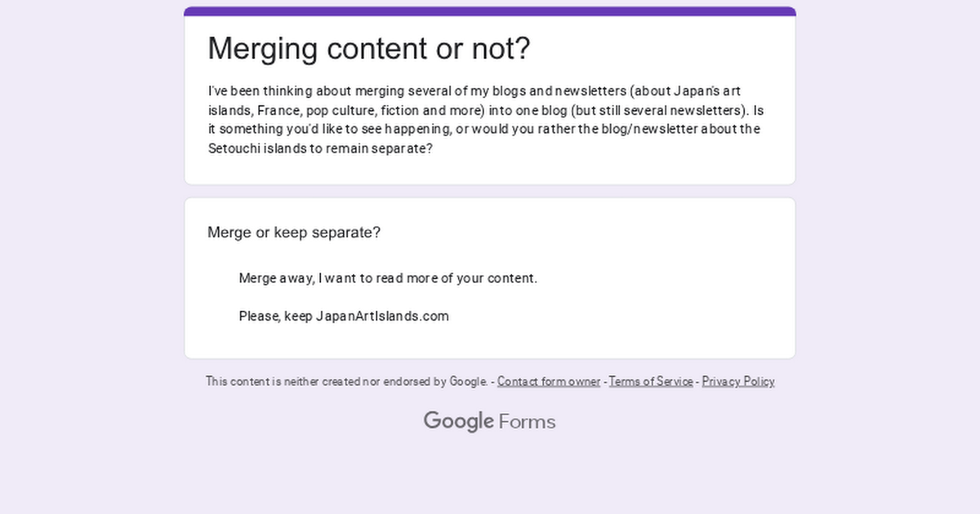This screenshot has height=514, width=980.
Task: Click the purple accent bar atop the form
Action: [x=490, y=11]
